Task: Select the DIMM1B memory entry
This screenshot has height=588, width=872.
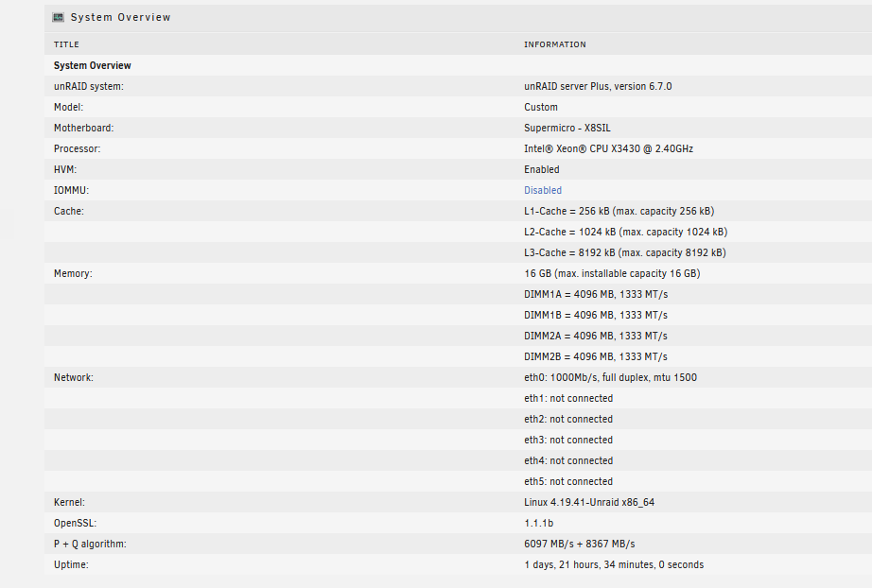Action: tap(596, 315)
